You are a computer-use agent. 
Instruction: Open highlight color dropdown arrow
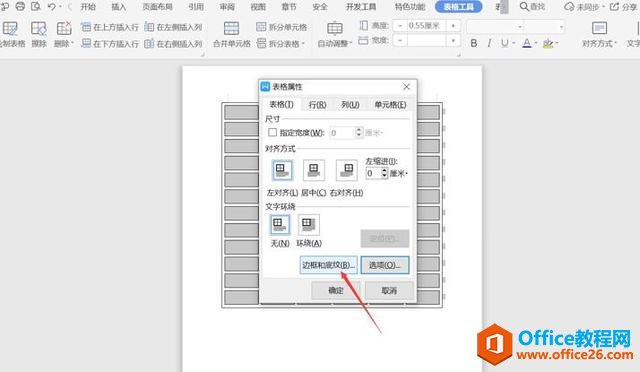(x=557, y=43)
